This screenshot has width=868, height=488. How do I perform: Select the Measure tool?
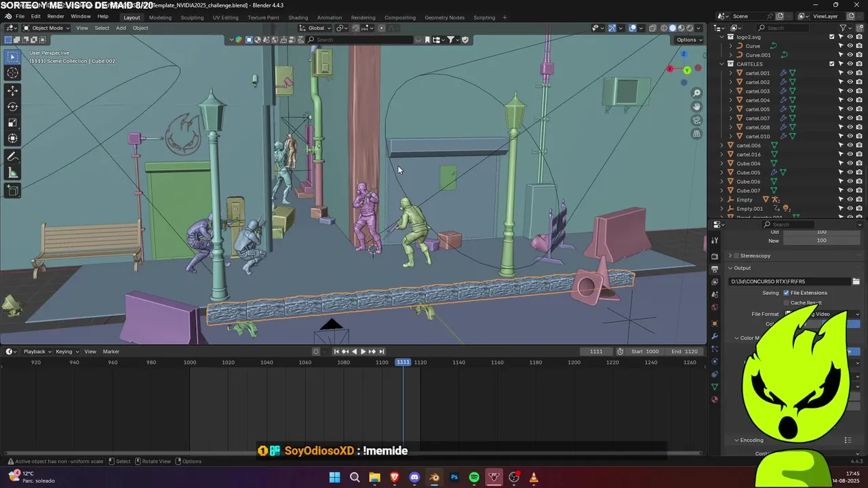(x=13, y=173)
